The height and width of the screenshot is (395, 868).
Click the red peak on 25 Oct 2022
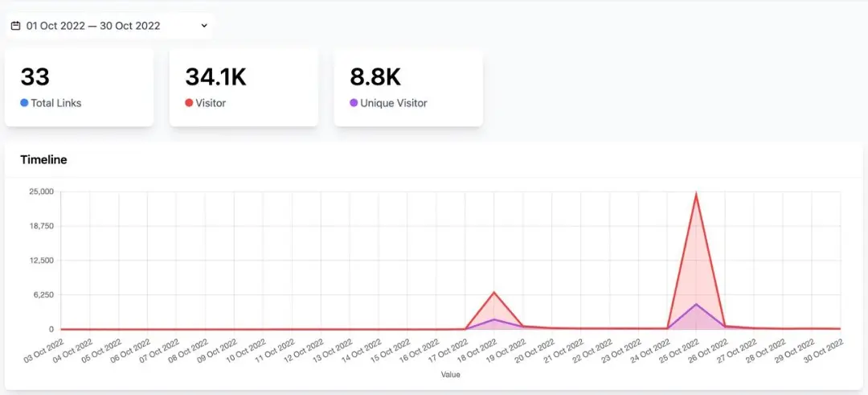696,194
